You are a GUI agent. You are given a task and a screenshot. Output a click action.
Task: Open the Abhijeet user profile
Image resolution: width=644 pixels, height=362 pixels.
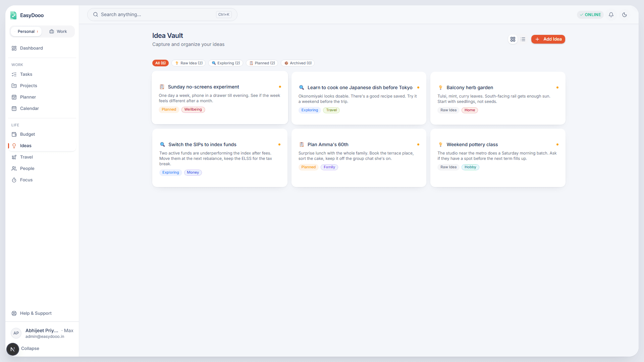[42, 333]
